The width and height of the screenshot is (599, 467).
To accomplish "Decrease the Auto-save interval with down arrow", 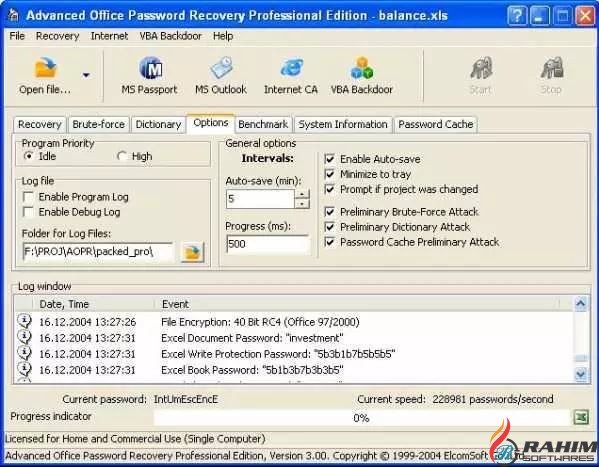I will 302,204.
